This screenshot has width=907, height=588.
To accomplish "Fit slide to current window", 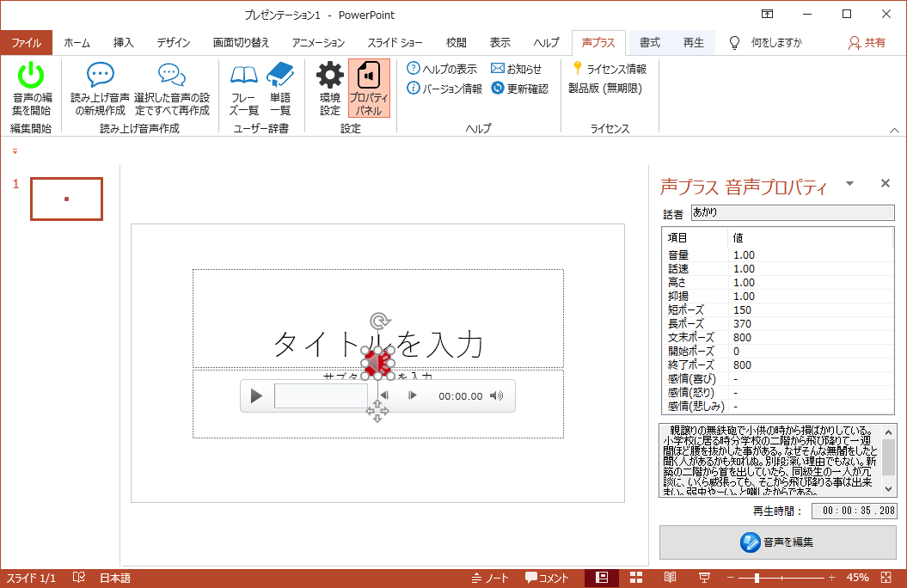I will pos(886,578).
